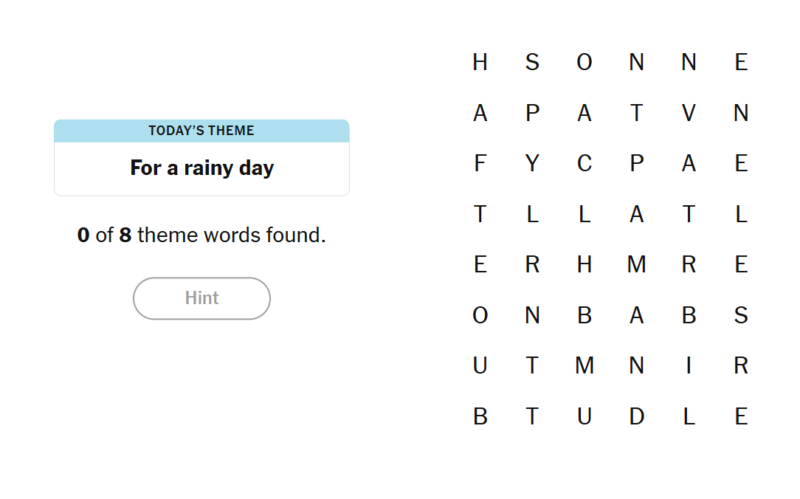Pick the letter B in the bottom row
This screenshot has height=499, width=800.
click(x=480, y=417)
